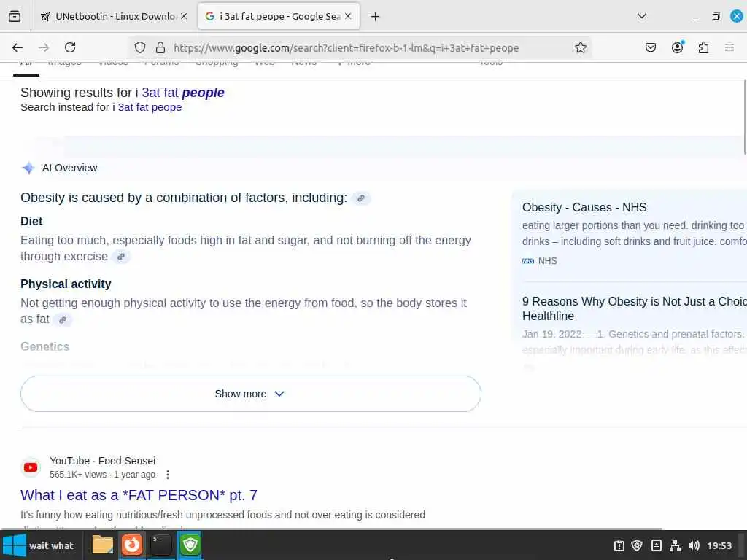Screen dimensions: 747x560
Task: Click the 19:53 clock in the taskbar
Action: coord(719,545)
